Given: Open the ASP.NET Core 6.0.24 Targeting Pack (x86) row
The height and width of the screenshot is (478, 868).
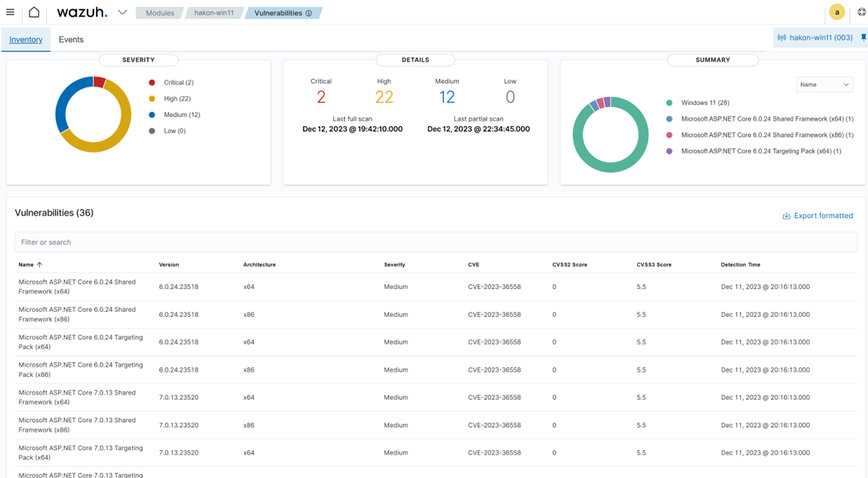Looking at the screenshot, I should tap(435, 370).
